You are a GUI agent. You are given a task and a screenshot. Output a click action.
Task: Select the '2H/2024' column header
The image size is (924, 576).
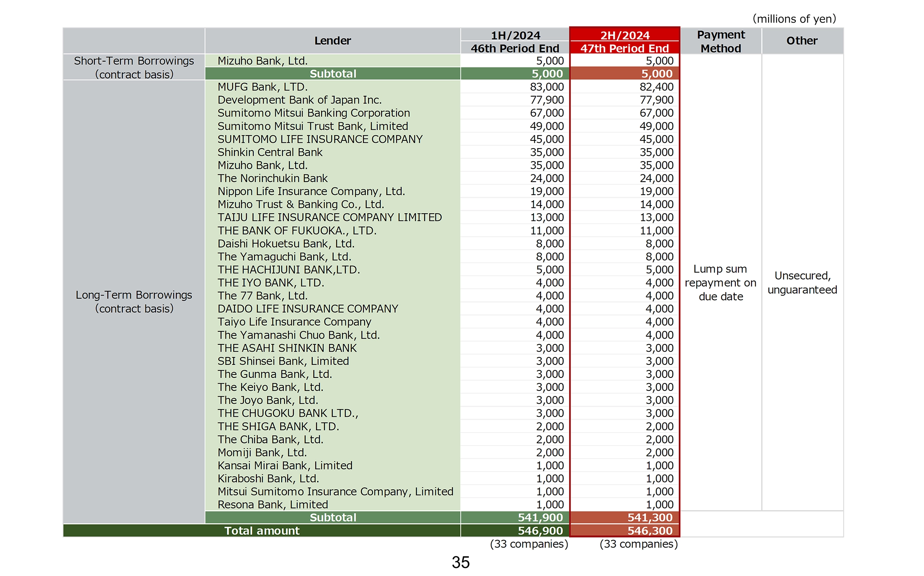pos(625,35)
